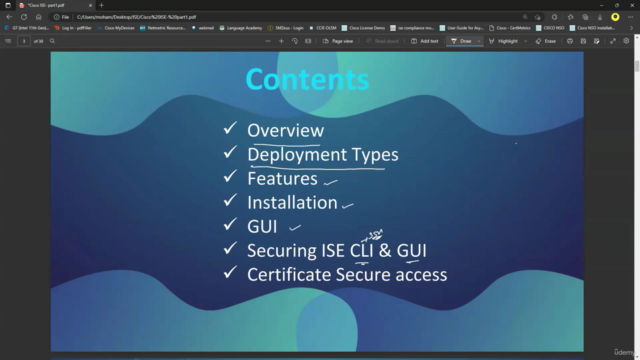Click the page number input field

[24, 41]
